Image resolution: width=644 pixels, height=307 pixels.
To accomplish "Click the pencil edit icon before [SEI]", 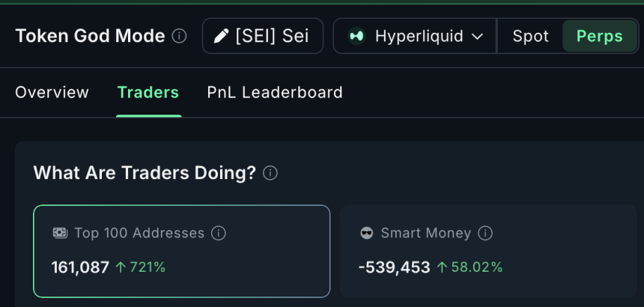I will tap(221, 36).
